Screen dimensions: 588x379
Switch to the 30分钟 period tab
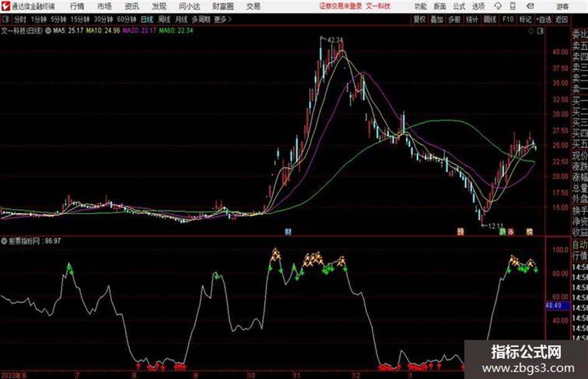tap(103, 19)
